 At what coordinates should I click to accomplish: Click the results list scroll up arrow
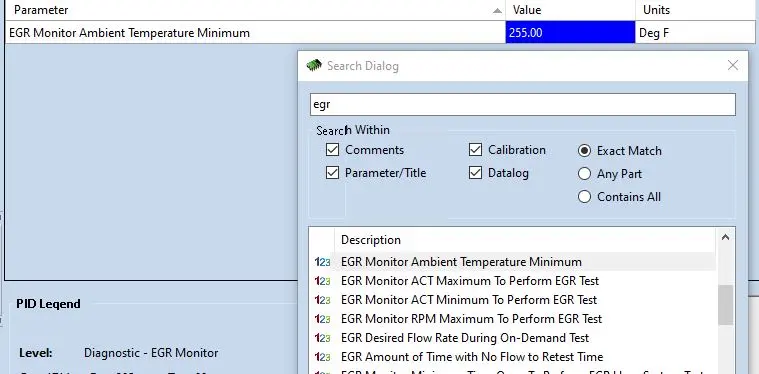click(x=725, y=237)
